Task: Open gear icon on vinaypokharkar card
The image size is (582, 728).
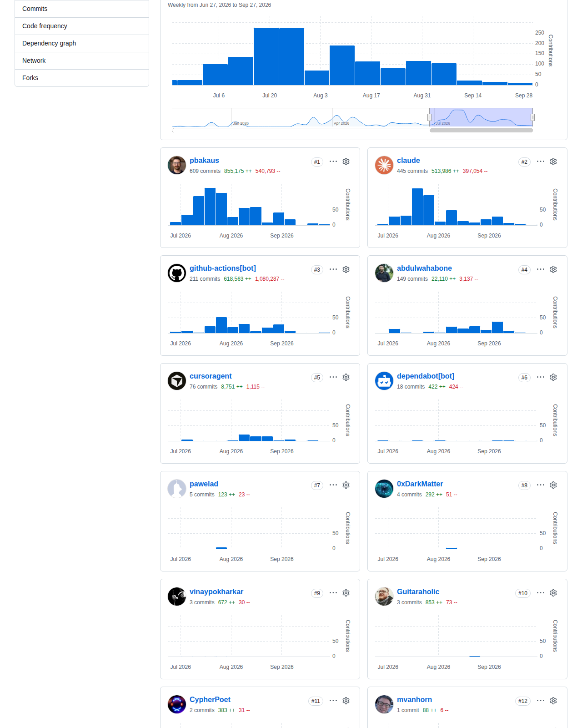Action: [x=346, y=593]
